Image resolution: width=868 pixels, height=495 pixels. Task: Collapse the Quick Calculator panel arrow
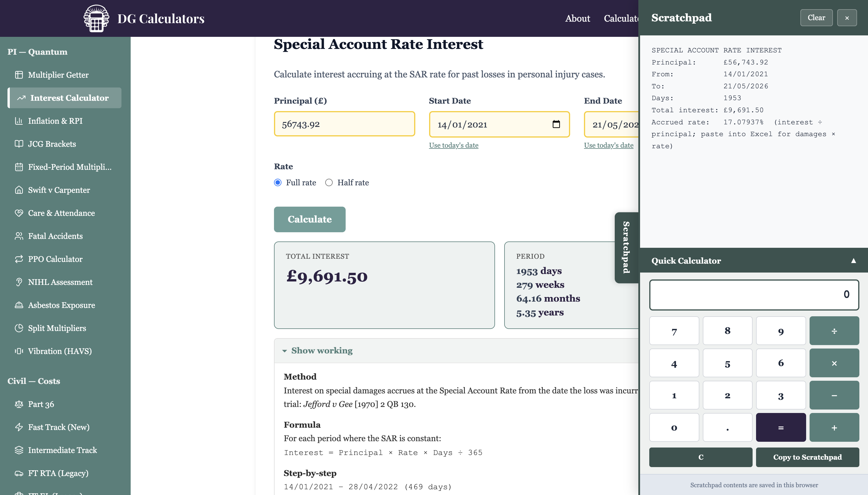tap(853, 261)
